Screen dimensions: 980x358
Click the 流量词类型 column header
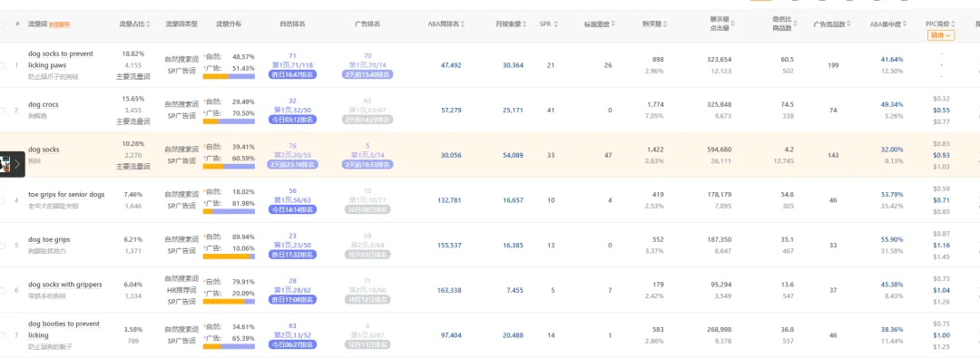181,24
